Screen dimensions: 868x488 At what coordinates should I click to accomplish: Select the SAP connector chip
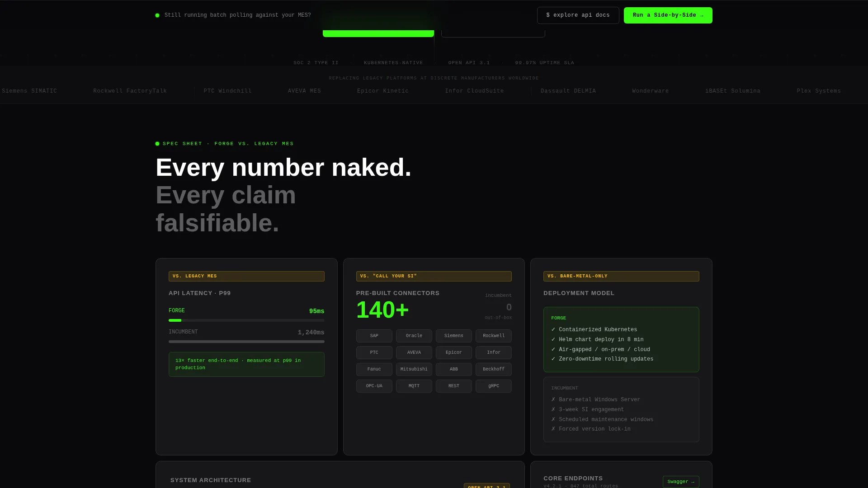pos(374,336)
